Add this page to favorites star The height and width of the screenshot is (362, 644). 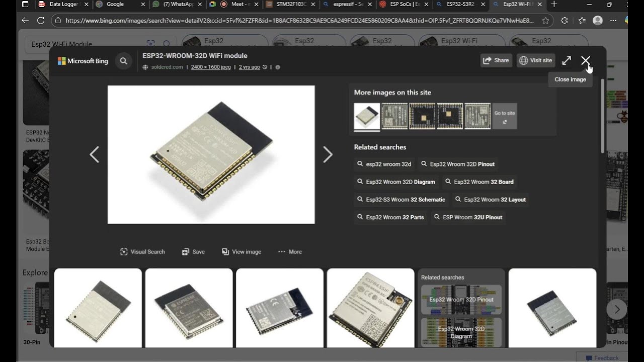545,21
